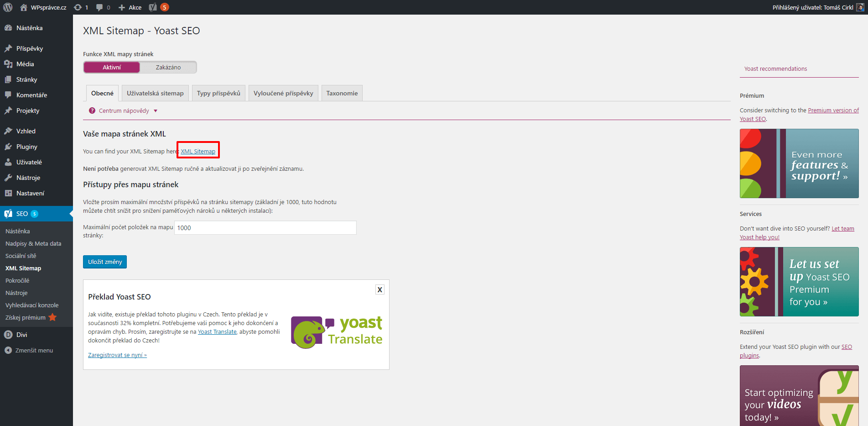
Task: Open the SEO Yoast sidebar menu
Action: [36, 214]
